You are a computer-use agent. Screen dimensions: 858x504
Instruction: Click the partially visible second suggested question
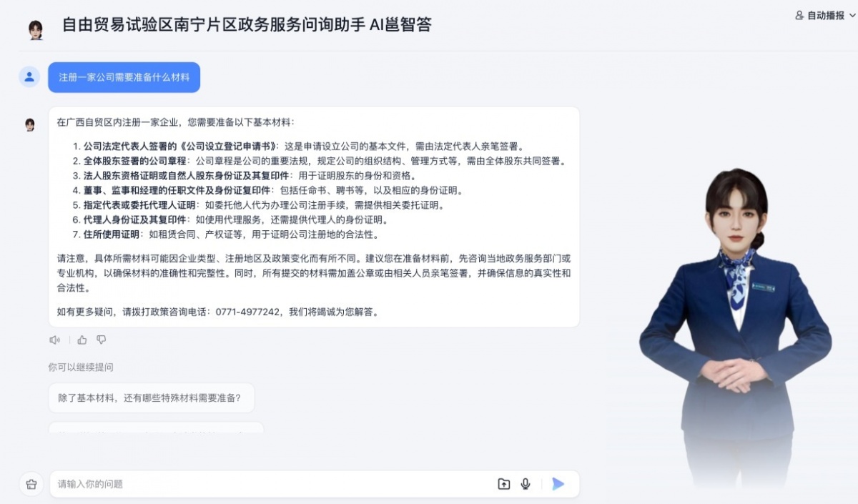[x=156, y=428]
